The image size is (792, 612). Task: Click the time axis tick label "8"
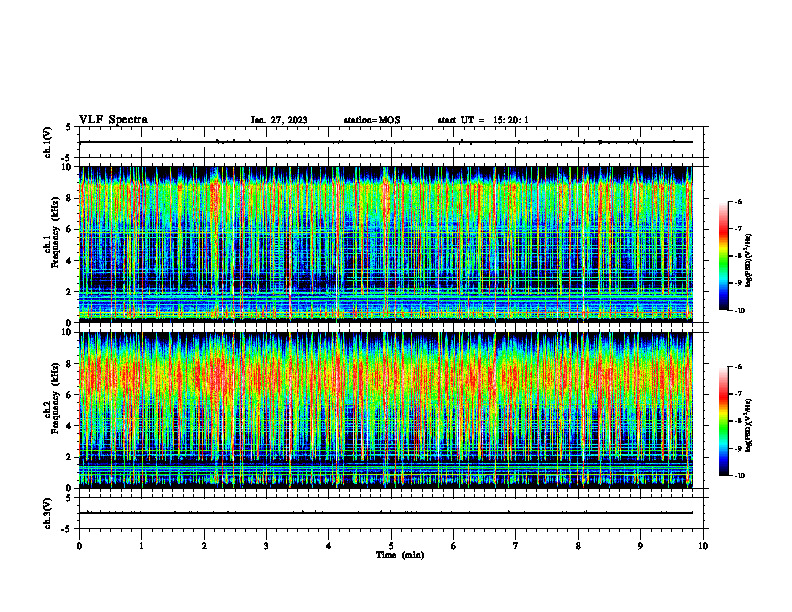[x=578, y=546]
